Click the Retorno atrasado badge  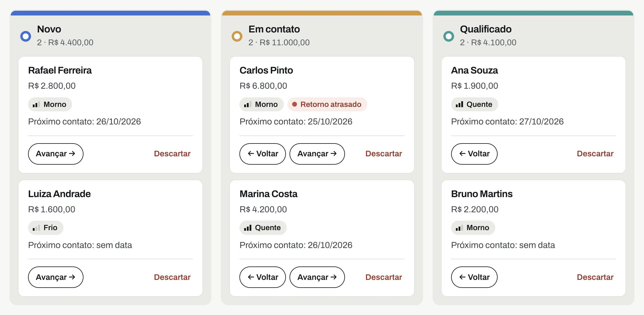327,104
